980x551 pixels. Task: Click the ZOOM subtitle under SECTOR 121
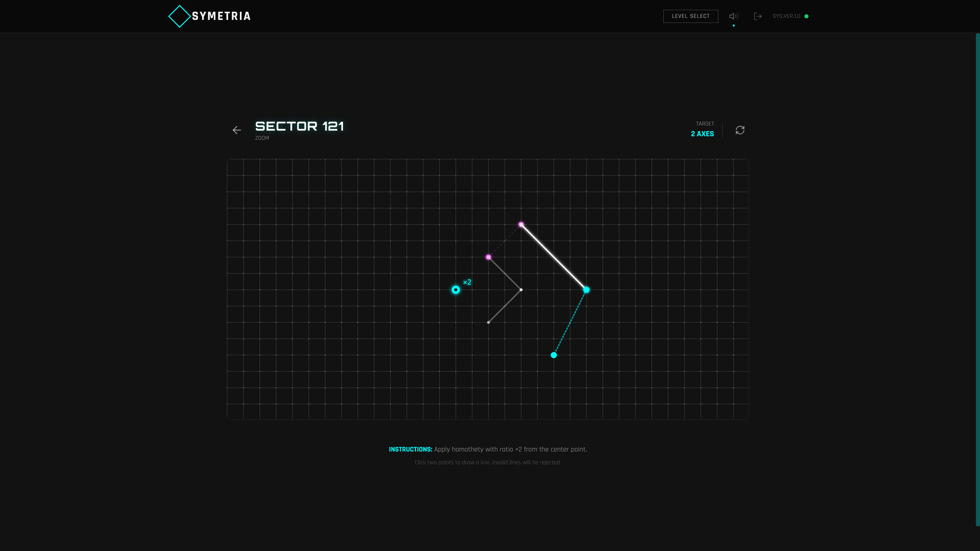[x=262, y=138]
